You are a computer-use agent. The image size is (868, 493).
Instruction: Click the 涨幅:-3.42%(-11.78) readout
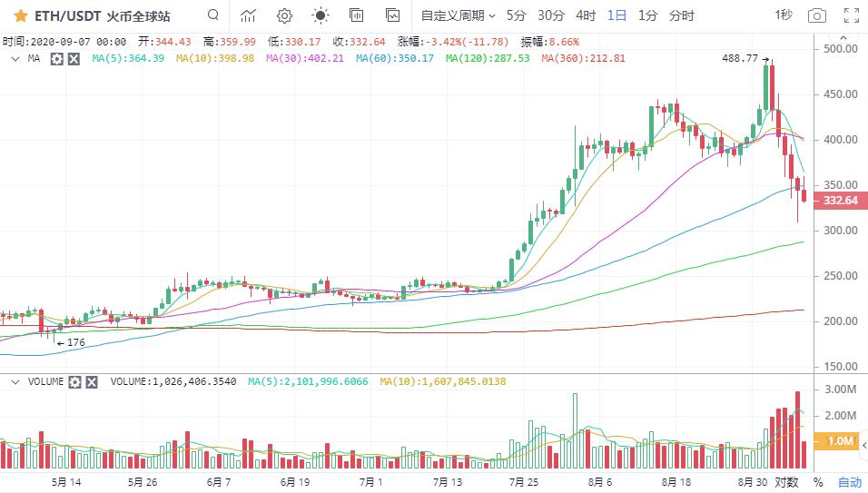(x=453, y=42)
